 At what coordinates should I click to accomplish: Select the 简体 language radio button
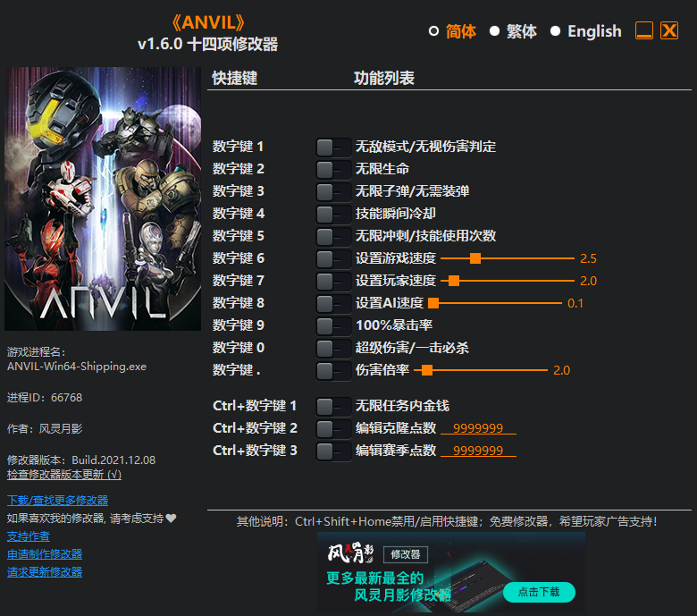click(433, 31)
